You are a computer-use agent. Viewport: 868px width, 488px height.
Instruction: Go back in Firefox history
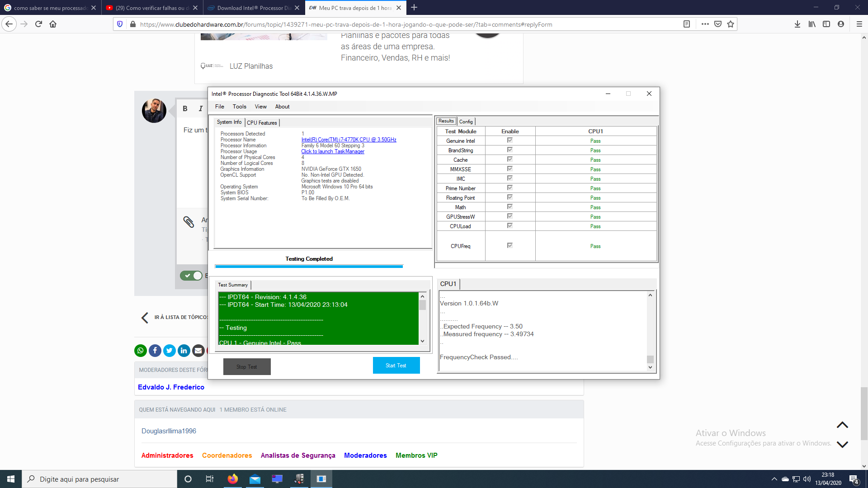9,24
